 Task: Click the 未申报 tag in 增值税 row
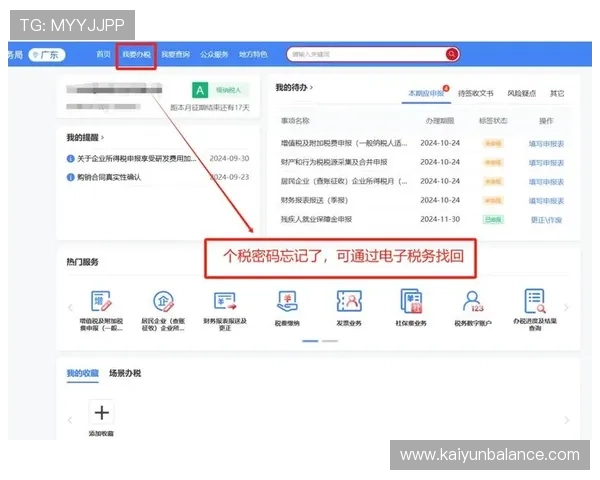click(493, 144)
